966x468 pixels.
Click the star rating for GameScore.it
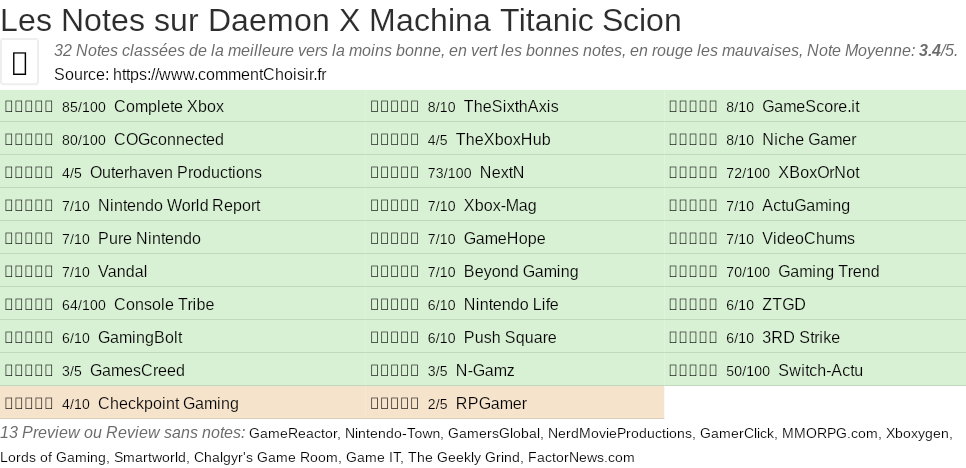(x=693, y=107)
